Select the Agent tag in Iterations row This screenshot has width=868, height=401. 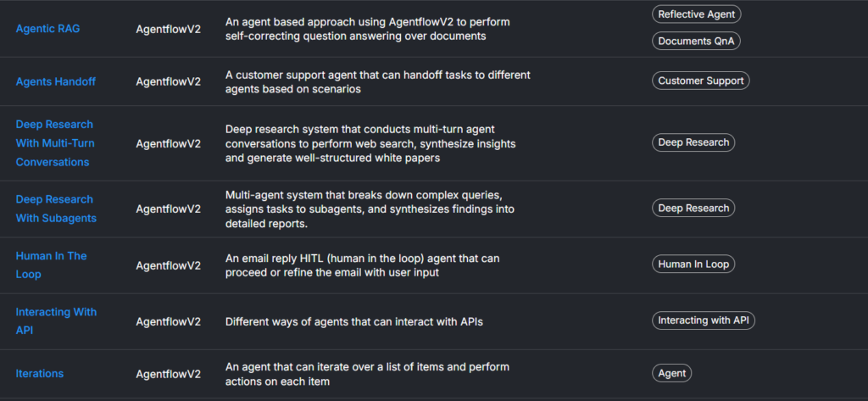[672, 373]
